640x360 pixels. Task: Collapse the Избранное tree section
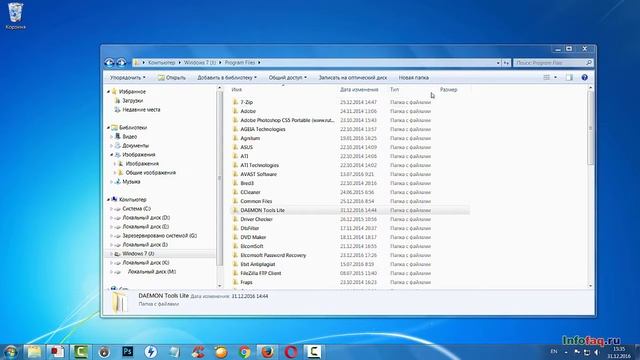pyautogui.click(x=108, y=92)
